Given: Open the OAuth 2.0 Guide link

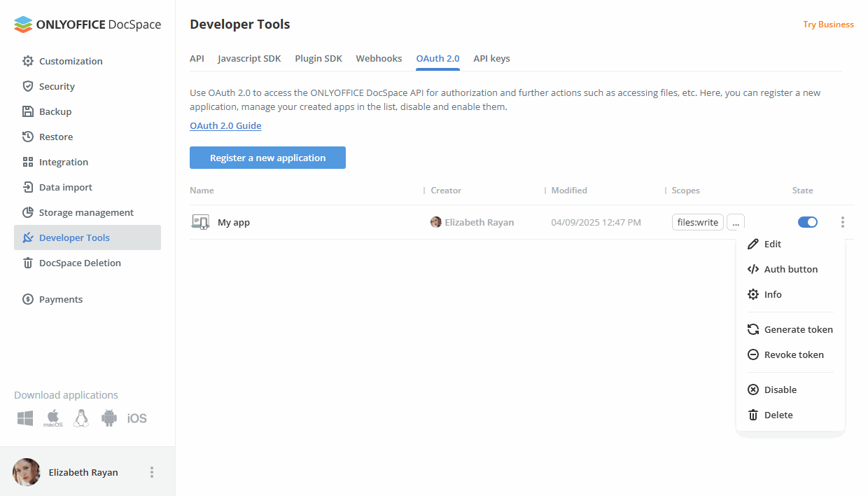Looking at the screenshot, I should click(x=225, y=125).
